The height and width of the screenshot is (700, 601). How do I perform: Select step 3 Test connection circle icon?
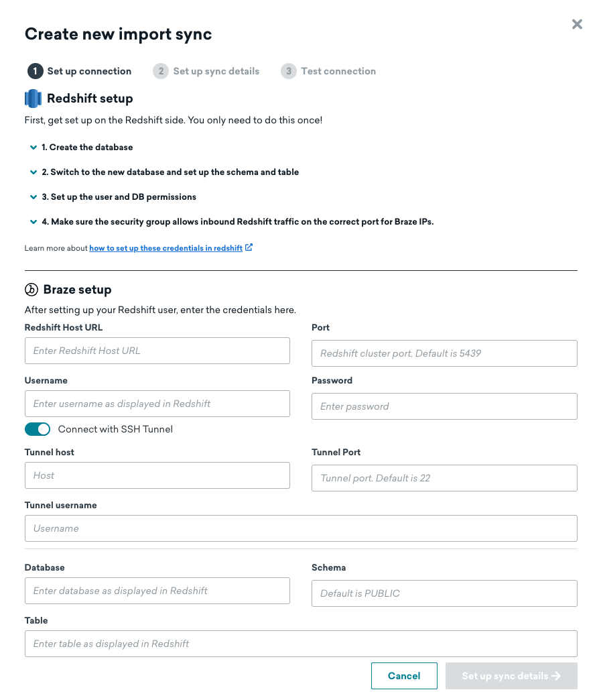click(x=288, y=71)
